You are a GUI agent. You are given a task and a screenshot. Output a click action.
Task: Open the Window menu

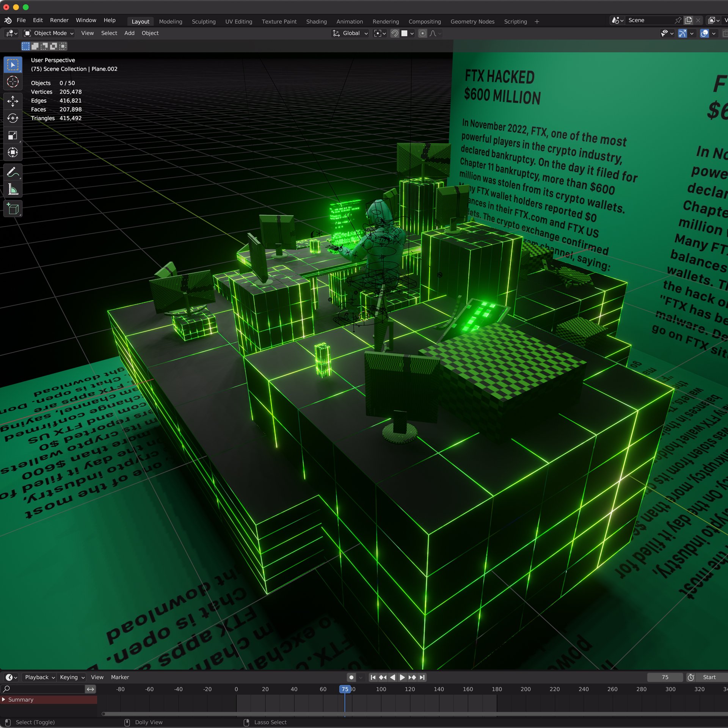(x=86, y=20)
